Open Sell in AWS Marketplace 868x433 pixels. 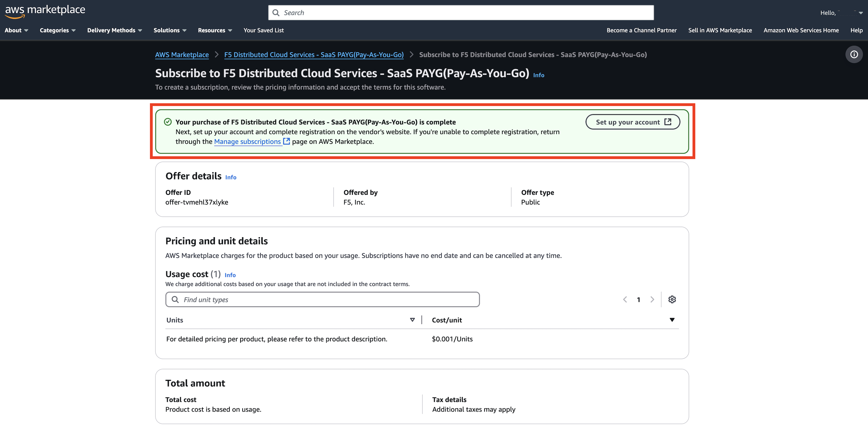tap(720, 30)
